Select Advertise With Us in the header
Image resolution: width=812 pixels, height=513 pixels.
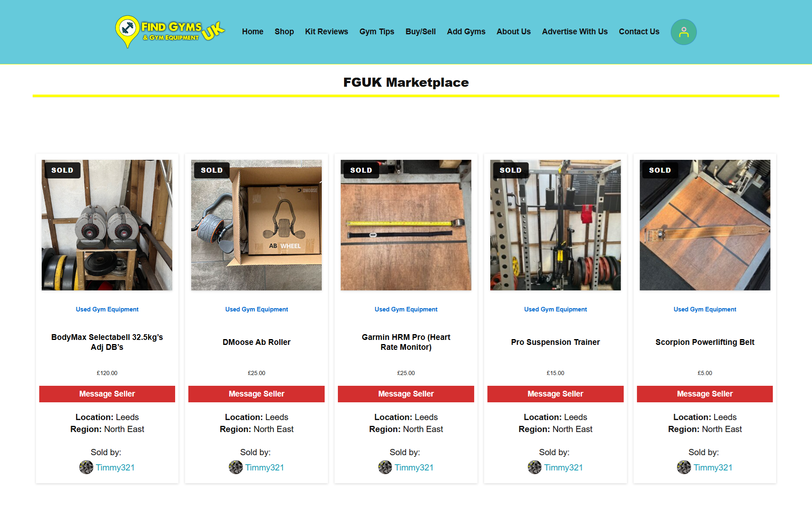(575, 31)
